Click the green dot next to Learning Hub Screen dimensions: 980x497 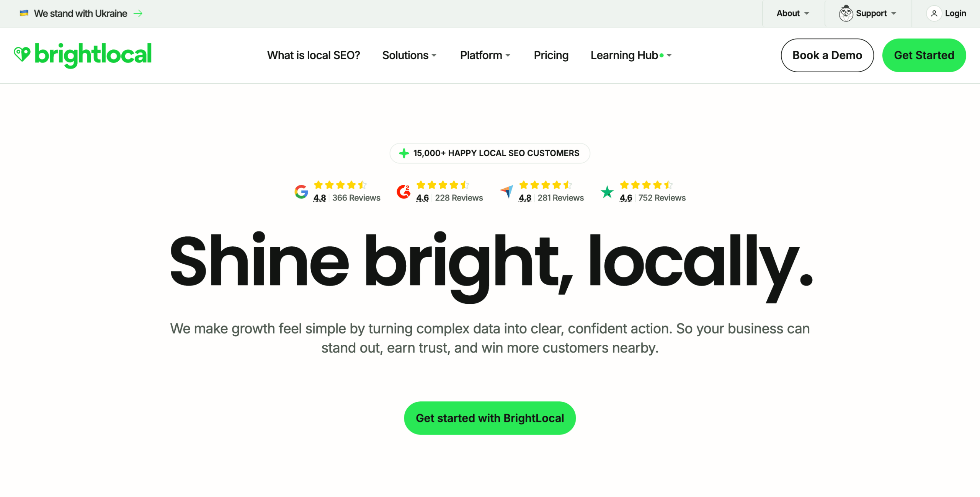tap(661, 55)
